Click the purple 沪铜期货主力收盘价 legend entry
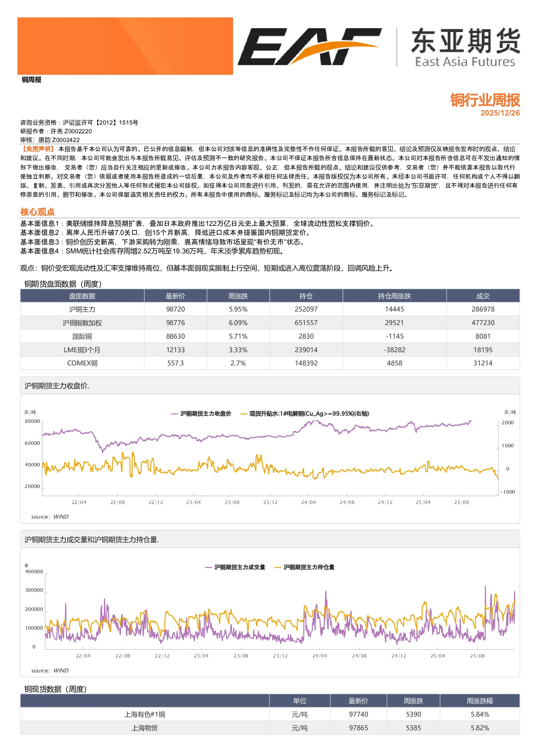The height and width of the screenshot is (756, 540). (201, 414)
